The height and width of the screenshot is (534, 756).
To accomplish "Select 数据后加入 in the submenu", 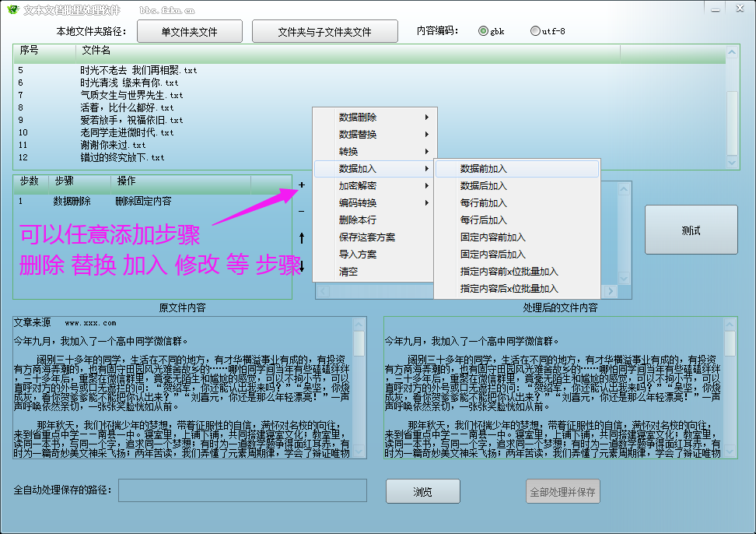I will pyautogui.click(x=517, y=186).
